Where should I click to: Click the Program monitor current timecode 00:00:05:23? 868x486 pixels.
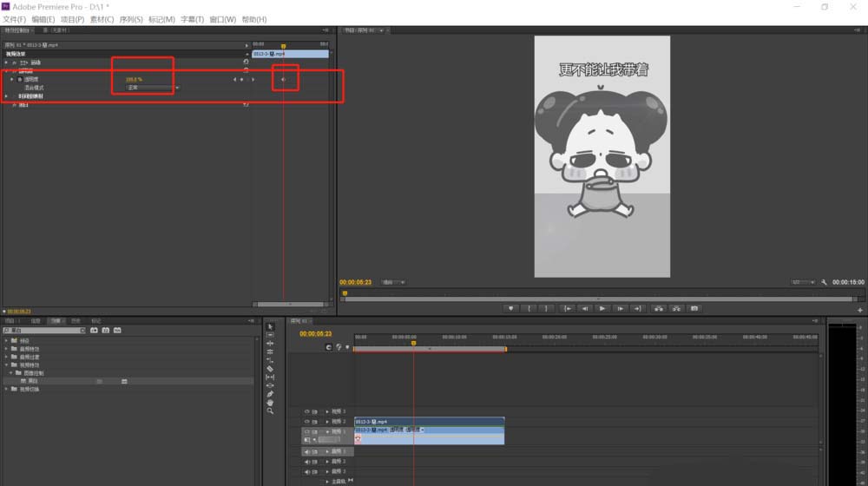coord(355,282)
